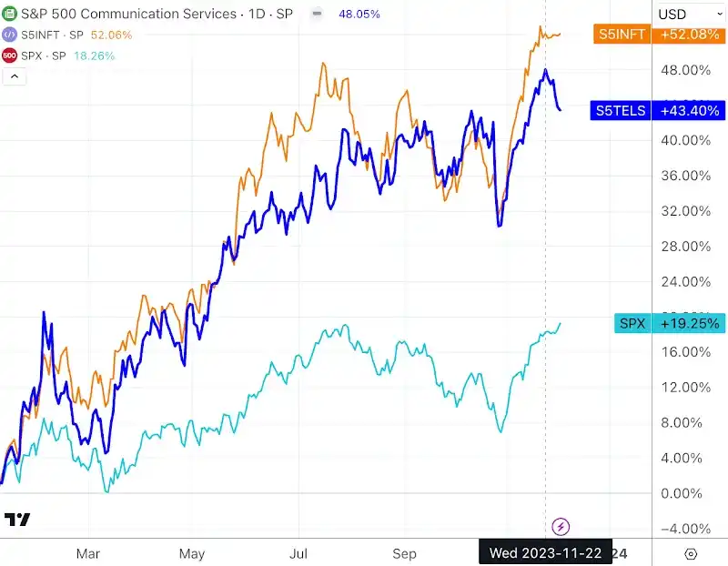Click the red SPX 500 logo icon

(10, 55)
